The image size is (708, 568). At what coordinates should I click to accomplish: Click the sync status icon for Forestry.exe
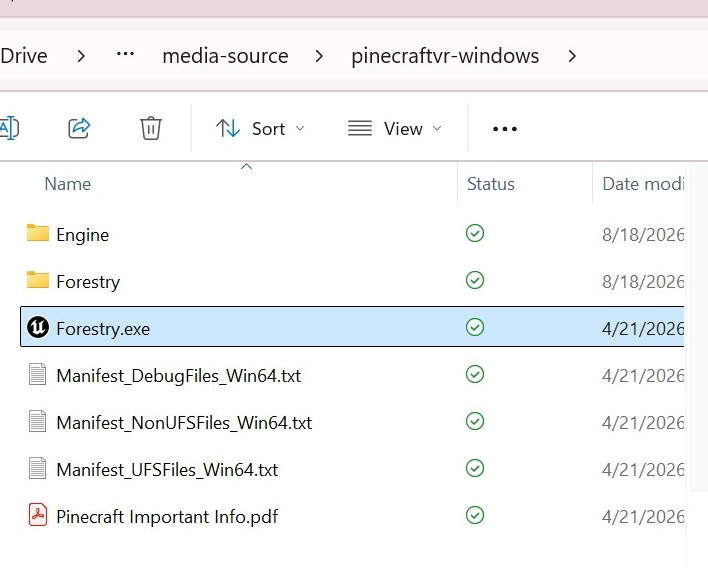tap(475, 327)
